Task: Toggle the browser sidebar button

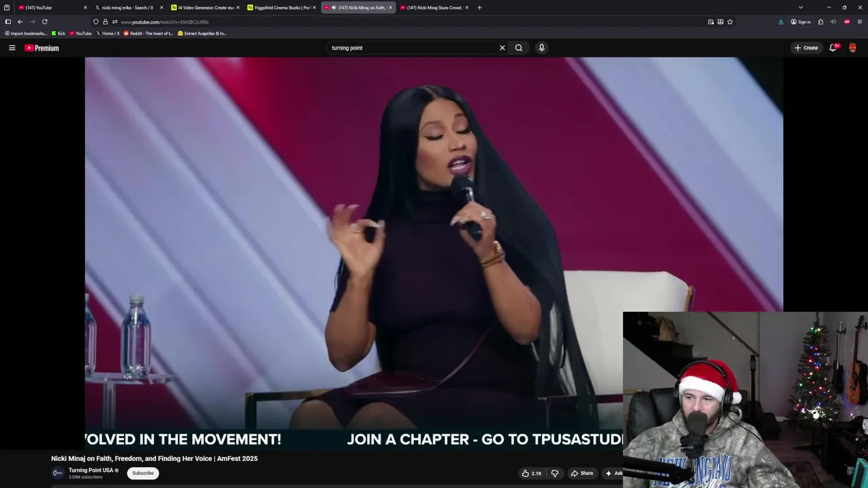Action: [x=7, y=22]
